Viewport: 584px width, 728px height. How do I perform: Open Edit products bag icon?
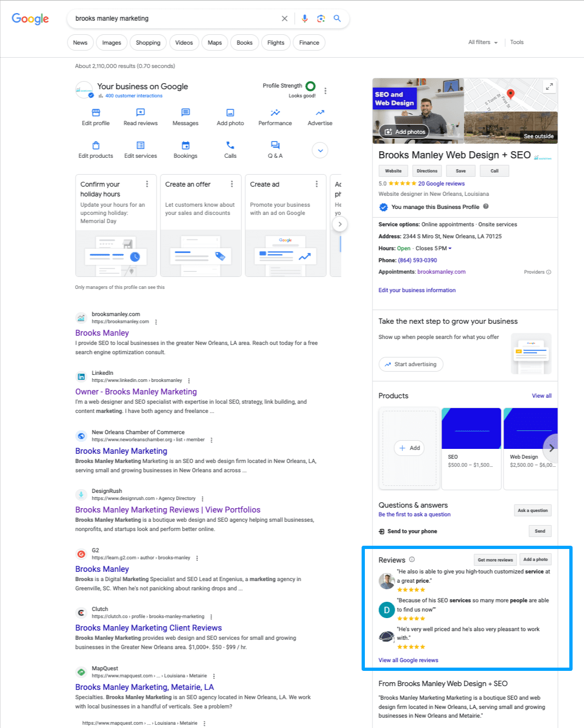(96, 145)
